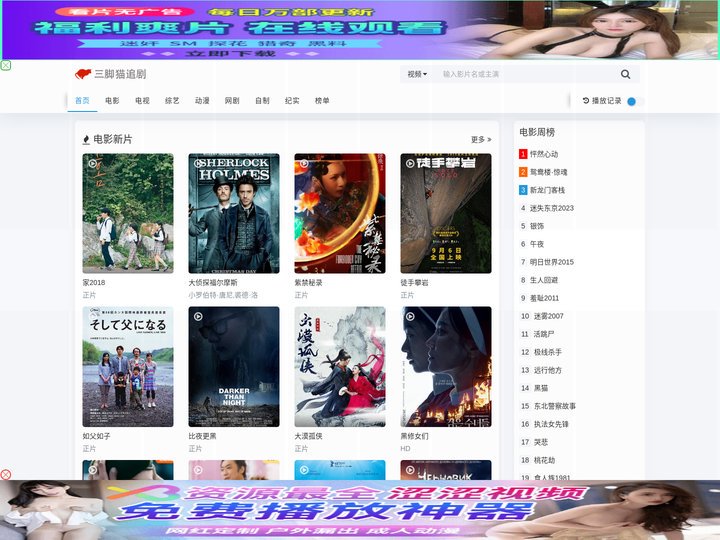Viewport: 720px width, 540px height.
Task: Open 执法女先锋 in weekly chart
Action: click(x=551, y=424)
